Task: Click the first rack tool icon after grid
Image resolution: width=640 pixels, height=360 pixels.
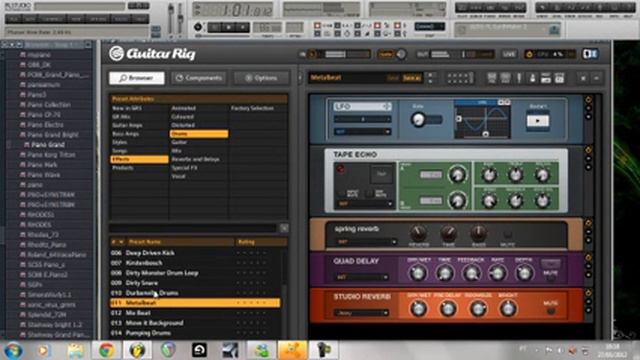Action: click(492, 78)
